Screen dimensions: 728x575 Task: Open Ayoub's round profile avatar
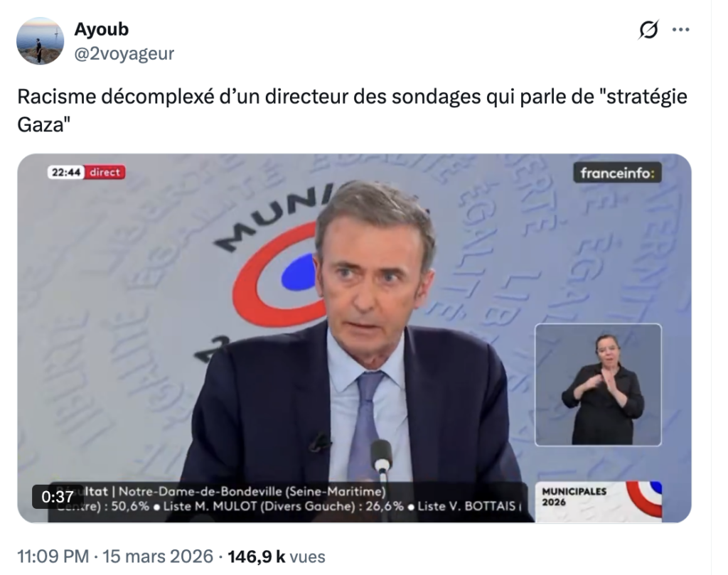coord(41,41)
